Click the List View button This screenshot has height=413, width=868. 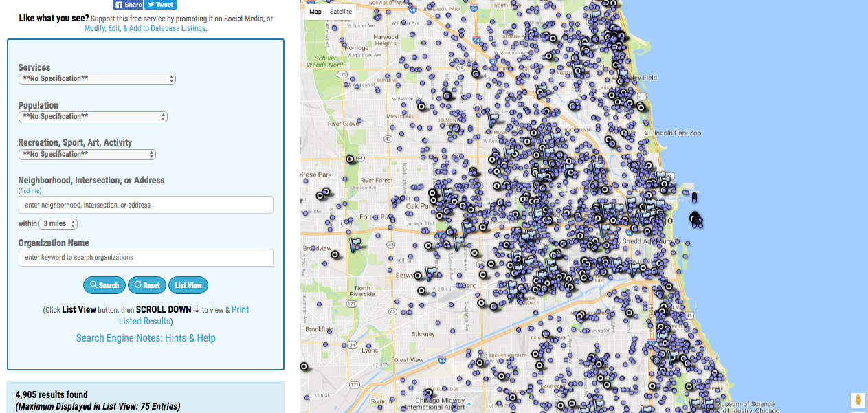pos(188,285)
